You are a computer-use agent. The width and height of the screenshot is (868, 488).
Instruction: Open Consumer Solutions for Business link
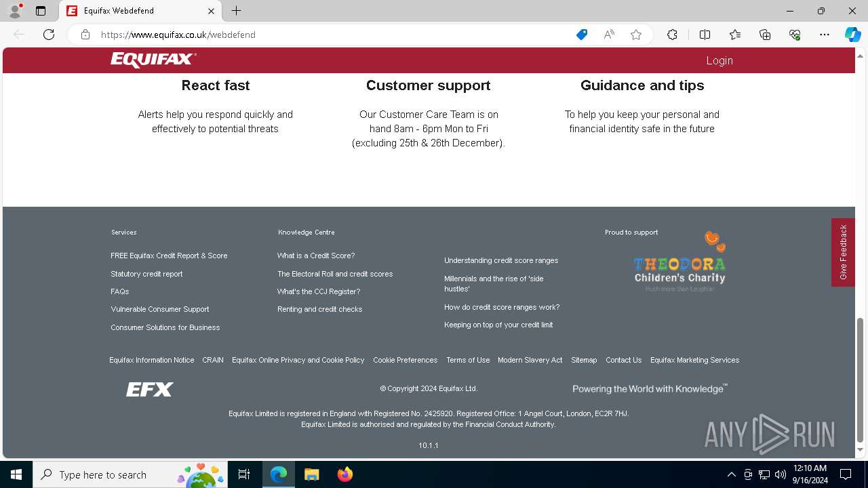pyautogui.click(x=165, y=327)
